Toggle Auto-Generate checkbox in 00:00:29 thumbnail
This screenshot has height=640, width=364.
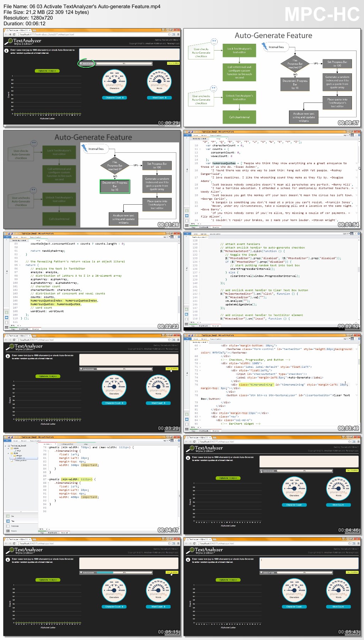[x=81, y=64]
